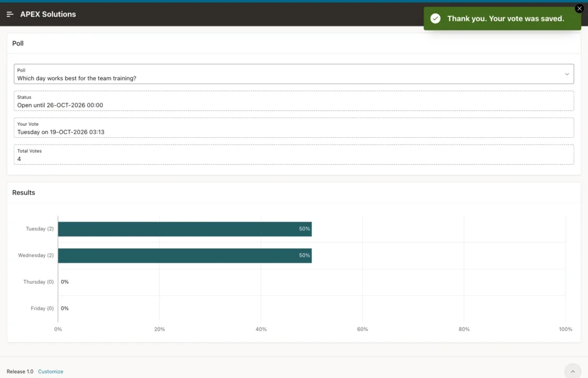
Task: Click the Wednesday (2) axis label
Action: 36,256
